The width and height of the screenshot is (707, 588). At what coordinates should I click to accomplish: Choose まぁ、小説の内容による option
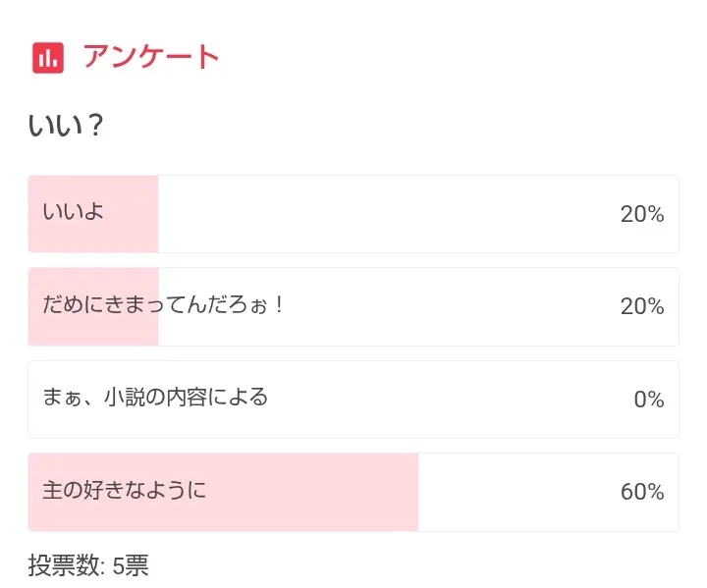click(x=353, y=400)
